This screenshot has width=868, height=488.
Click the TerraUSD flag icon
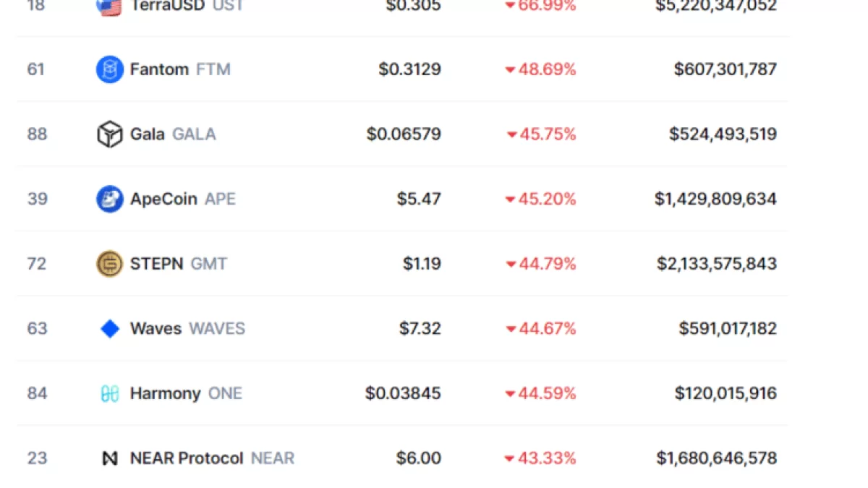(x=109, y=7)
